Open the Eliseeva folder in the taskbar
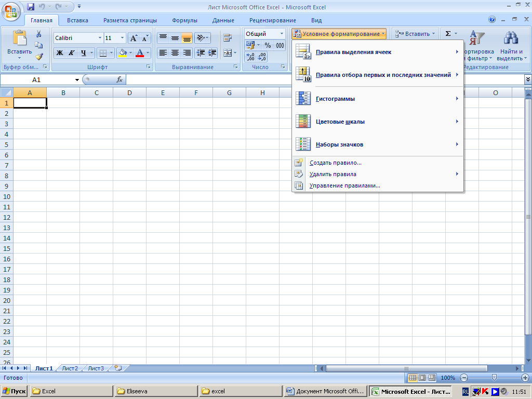This screenshot has height=399, width=532. pyautogui.click(x=156, y=391)
